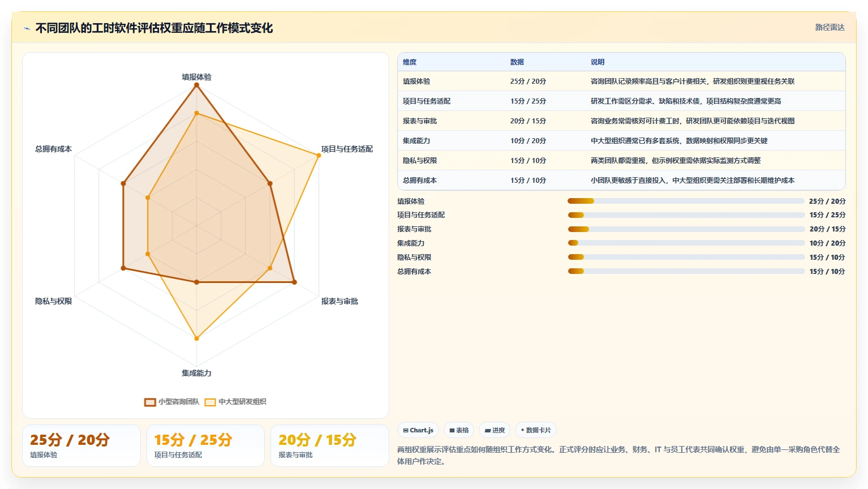This screenshot has width=868, height=489.
Task: Select the 总拥有成本 cell in the table
Action: click(x=420, y=181)
